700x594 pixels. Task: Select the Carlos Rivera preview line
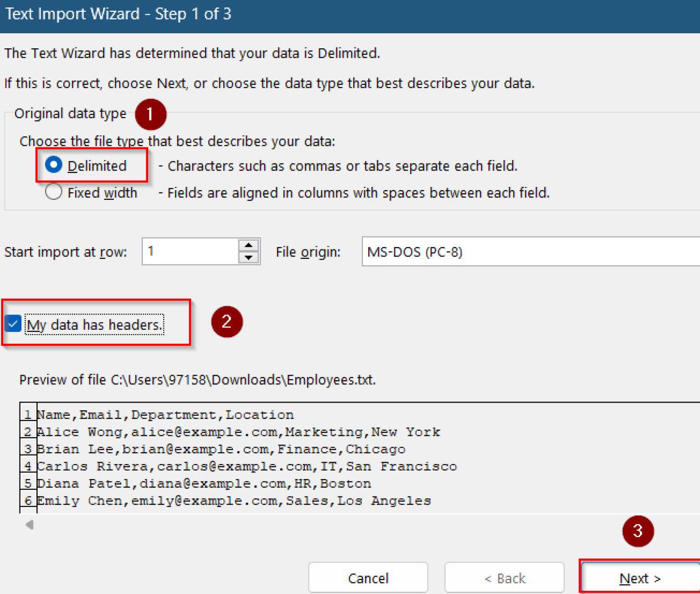(246, 466)
